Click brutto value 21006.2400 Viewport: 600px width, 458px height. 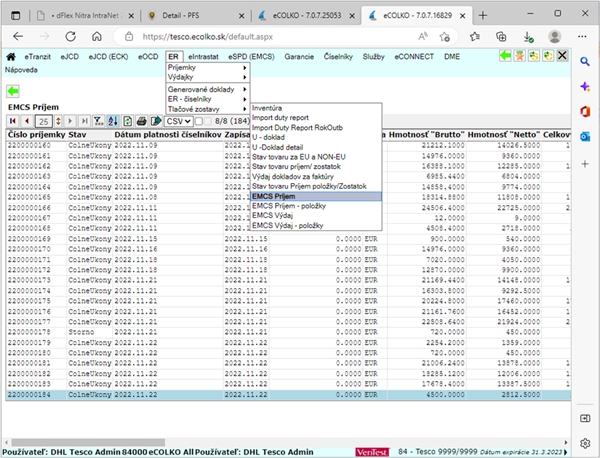[x=443, y=363]
